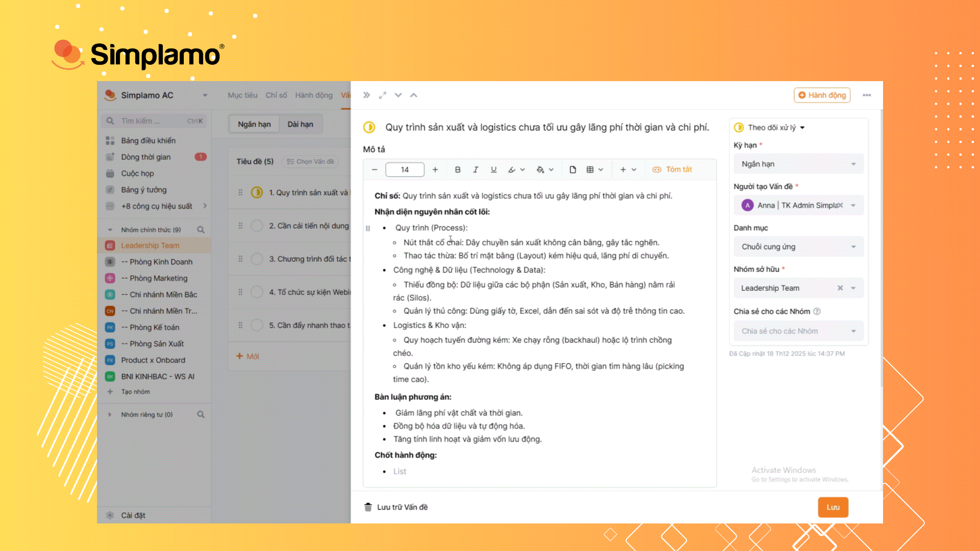
Task: Open the Kỳ hạn dropdown
Action: coord(798,164)
